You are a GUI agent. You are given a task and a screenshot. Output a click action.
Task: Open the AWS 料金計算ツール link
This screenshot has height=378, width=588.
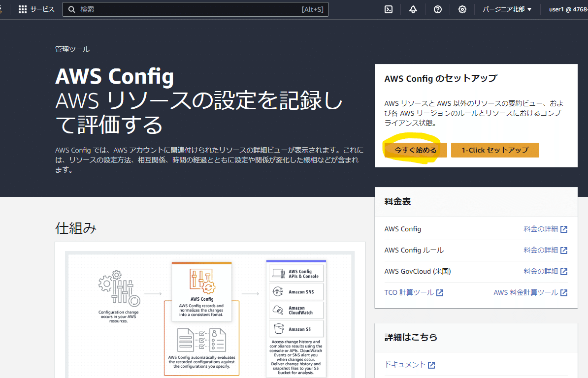coord(526,292)
